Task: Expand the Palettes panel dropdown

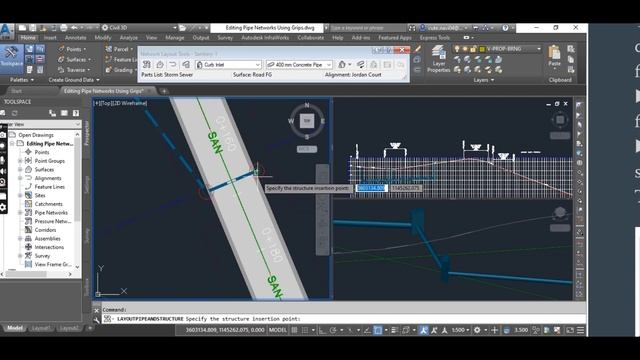Action: pyautogui.click(x=22, y=80)
